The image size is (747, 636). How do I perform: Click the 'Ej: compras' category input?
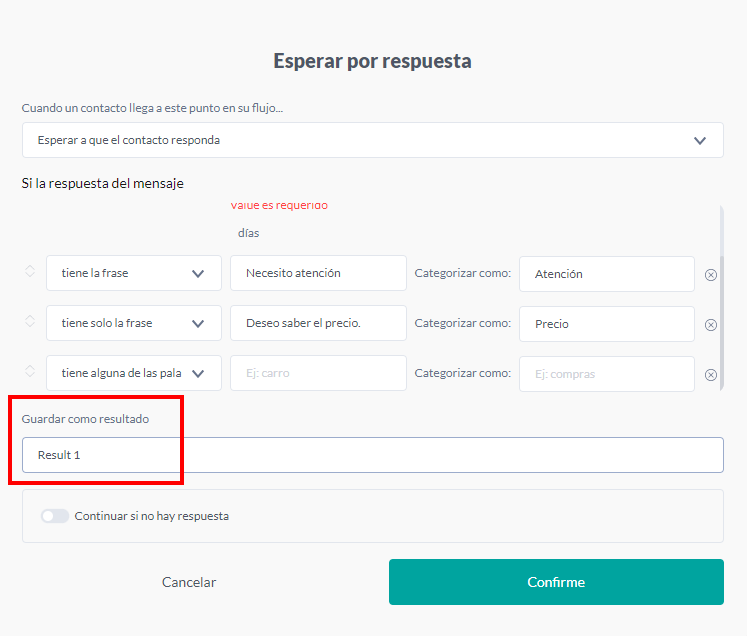click(x=606, y=374)
